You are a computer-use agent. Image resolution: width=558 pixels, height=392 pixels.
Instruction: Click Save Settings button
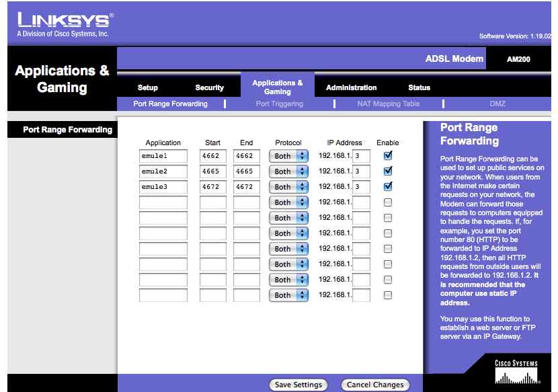pyautogui.click(x=298, y=385)
